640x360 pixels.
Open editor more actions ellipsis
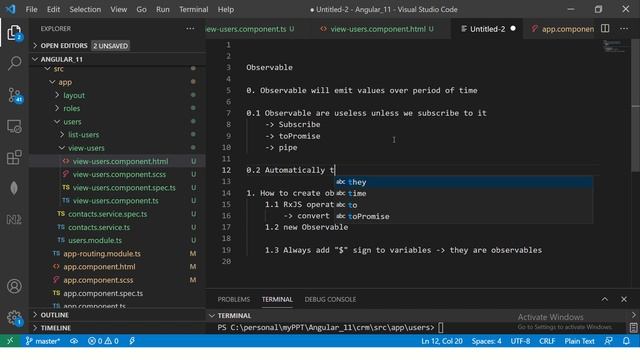pos(624,29)
